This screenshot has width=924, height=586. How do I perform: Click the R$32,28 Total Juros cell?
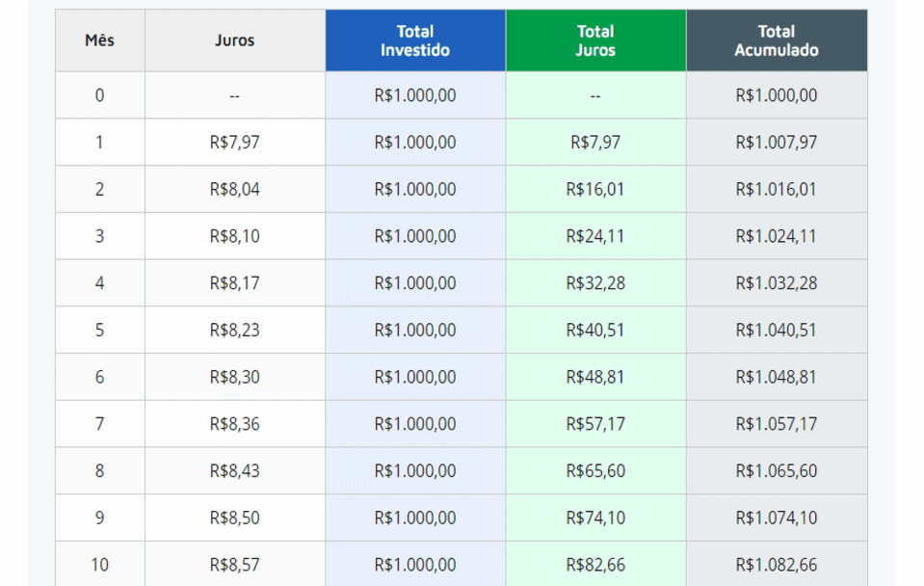pyautogui.click(x=595, y=283)
